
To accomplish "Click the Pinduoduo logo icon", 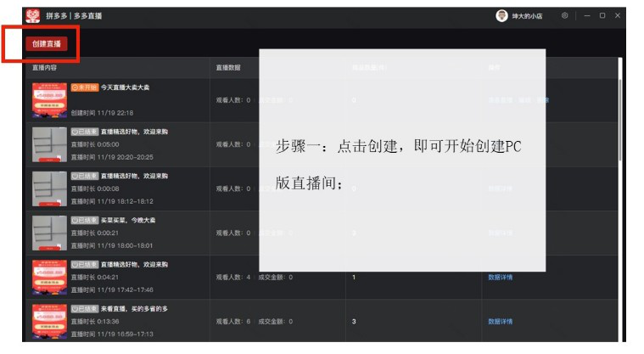I will click(33, 15).
